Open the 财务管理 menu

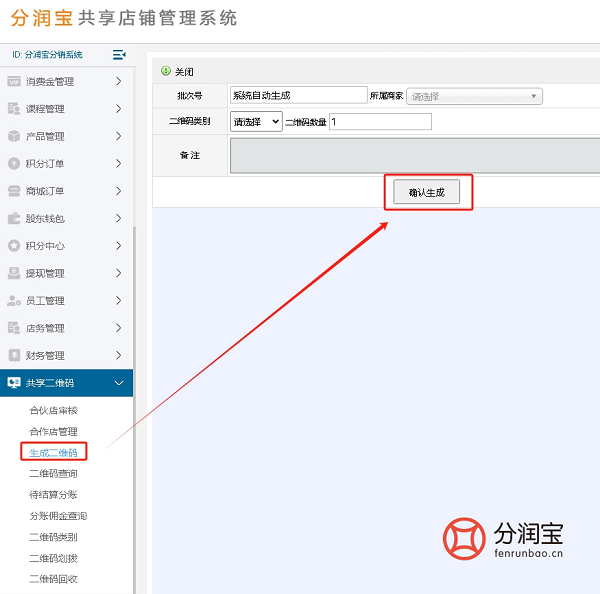coord(67,356)
